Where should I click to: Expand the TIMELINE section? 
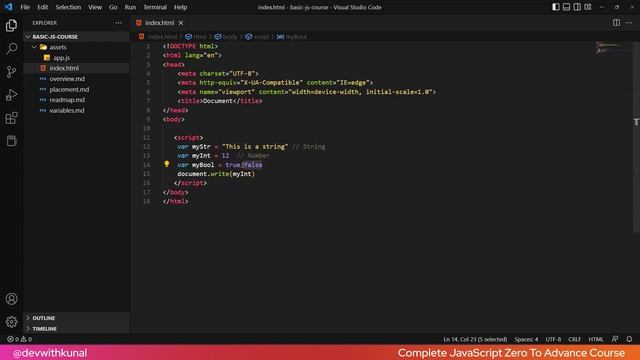pyautogui.click(x=76, y=329)
